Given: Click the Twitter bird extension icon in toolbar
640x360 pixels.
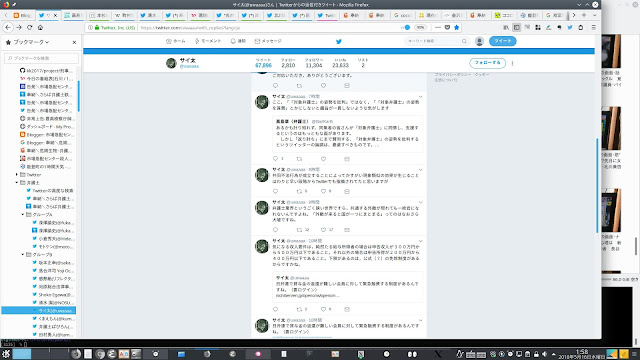Looking at the screenshot, I should [570, 27].
